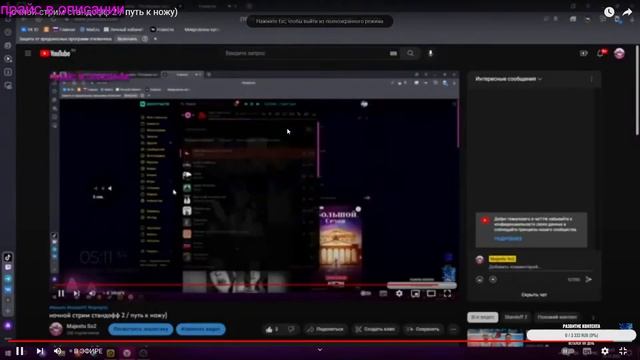Toggle autoplay switch in inner player
Screen dimensions: 640x360
366,293
